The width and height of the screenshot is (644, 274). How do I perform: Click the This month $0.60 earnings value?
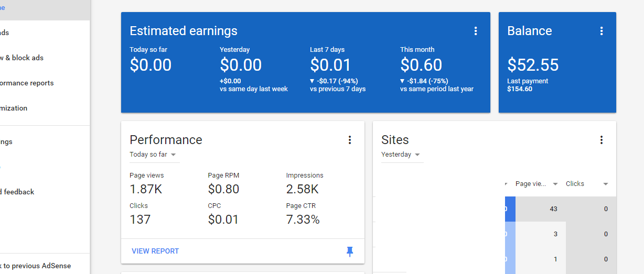421,65
